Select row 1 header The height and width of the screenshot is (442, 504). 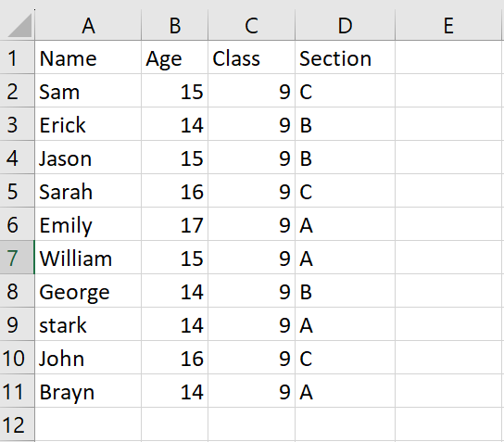[x=17, y=57]
